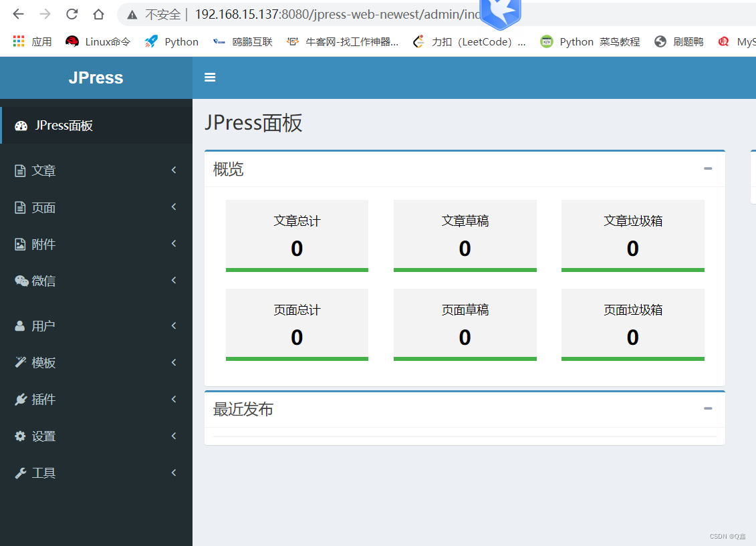Collapse the 概览 overview panel

click(x=707, y=169)
